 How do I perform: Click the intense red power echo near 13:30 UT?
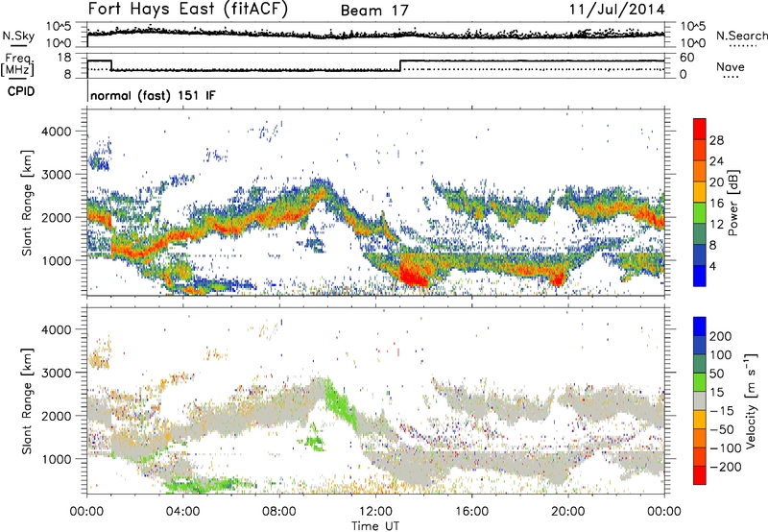(x=413, y=275)
